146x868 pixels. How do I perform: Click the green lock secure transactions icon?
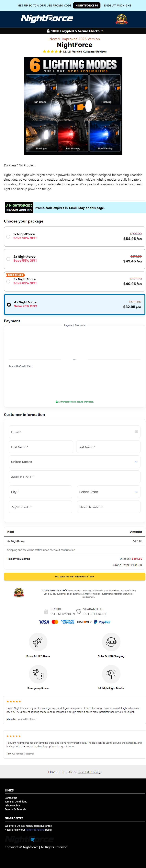pyautogui.click(x=57, y=402)
